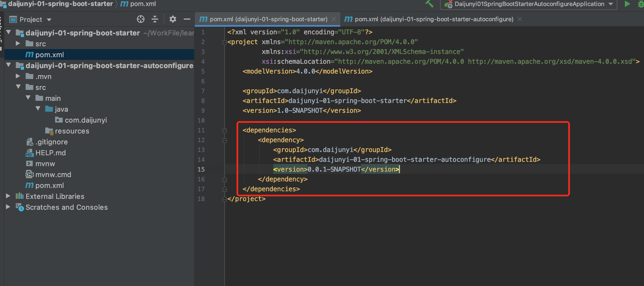Run the application with green play button
This screenshot has height=286, width=644.
coord(627,4)
